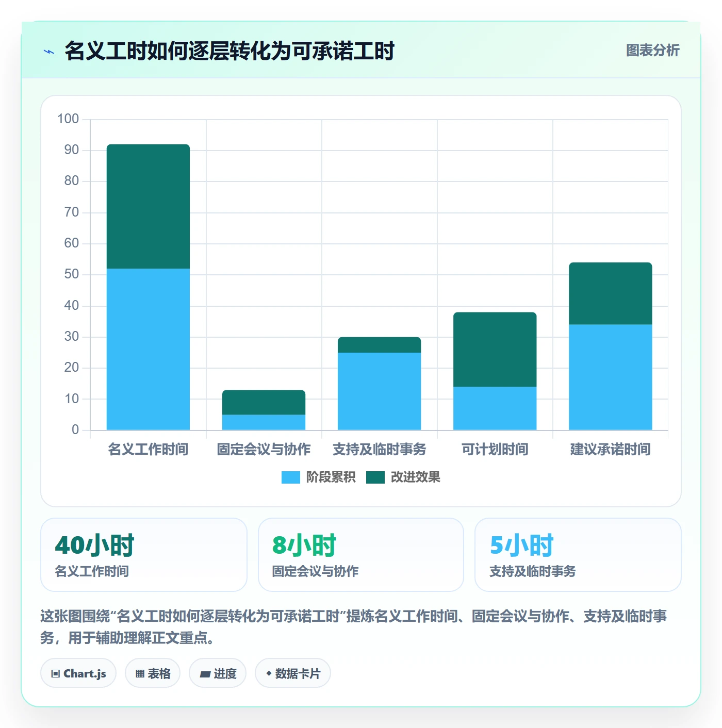Click the 100 y-axis tick label
Image resolution: width=722 pixels, height=728 pixels.
[x=68, y=119]
